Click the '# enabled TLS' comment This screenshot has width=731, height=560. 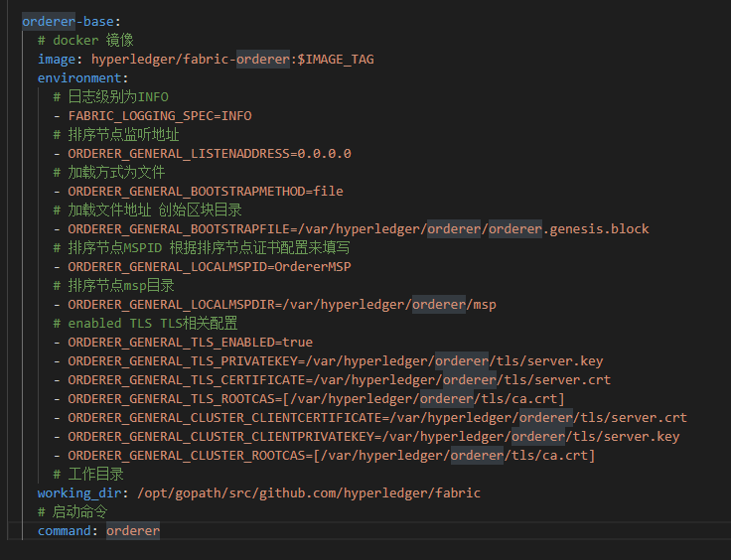coord(145,324)
